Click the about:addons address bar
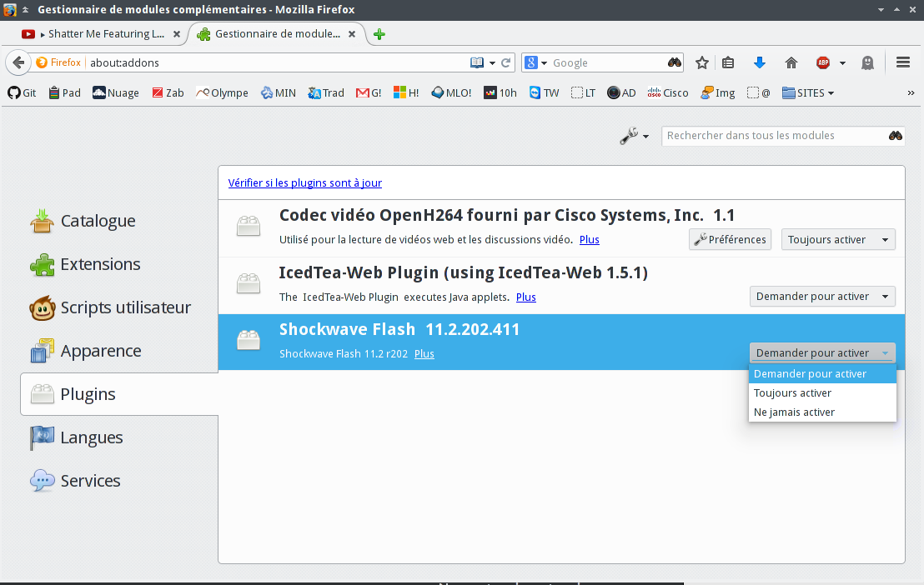 click(277, 62)
